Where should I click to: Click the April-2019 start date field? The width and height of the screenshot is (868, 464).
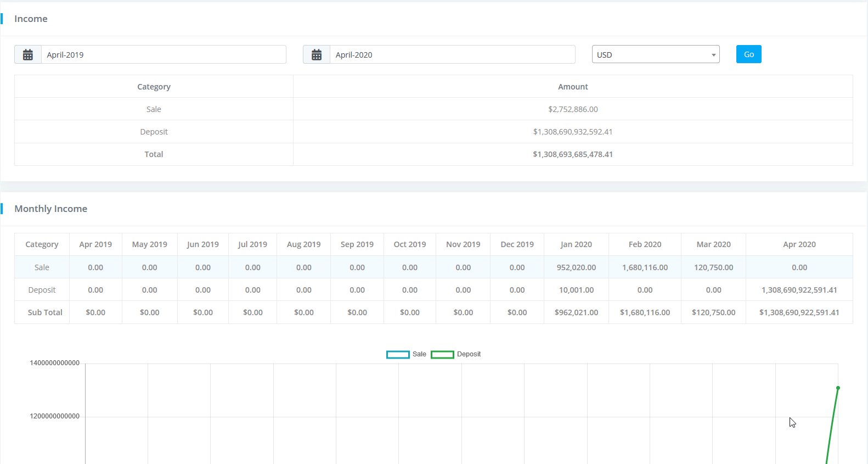click(164, 55)
